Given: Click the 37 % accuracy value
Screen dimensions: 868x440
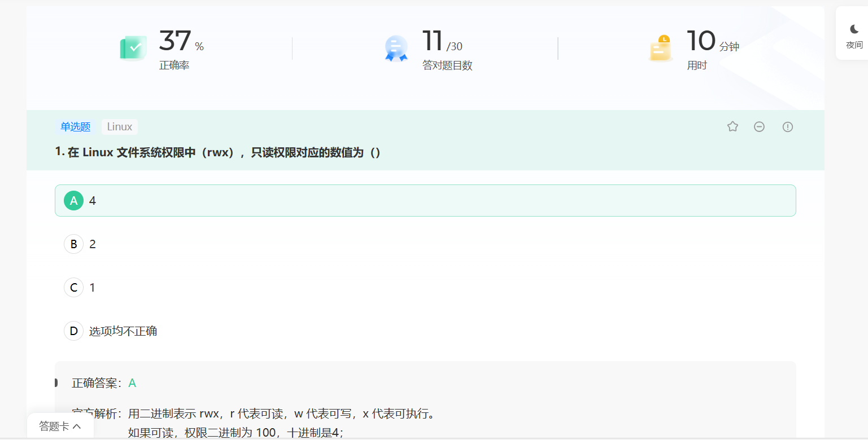Looking at the screenshot, I should [x=181, y=41].
